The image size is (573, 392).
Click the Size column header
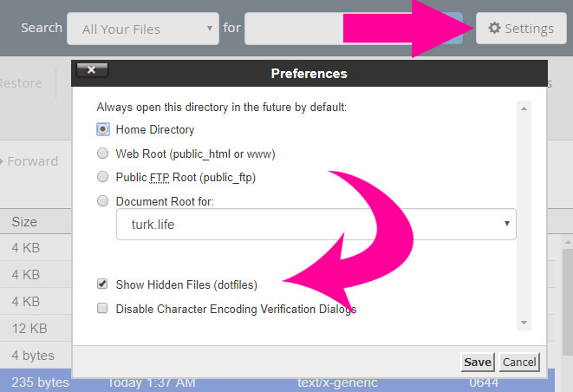pyautogui.click(x=24, y=222)
